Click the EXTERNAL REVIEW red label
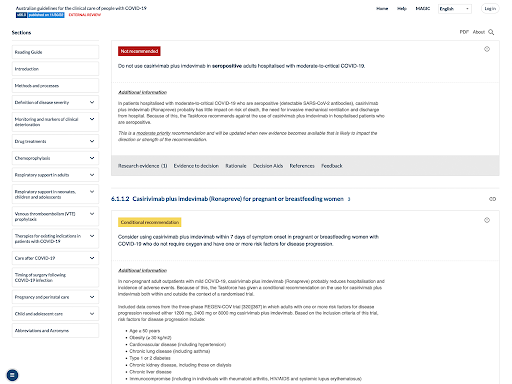The height and width of the screenshot is (384, 512). 85,15
